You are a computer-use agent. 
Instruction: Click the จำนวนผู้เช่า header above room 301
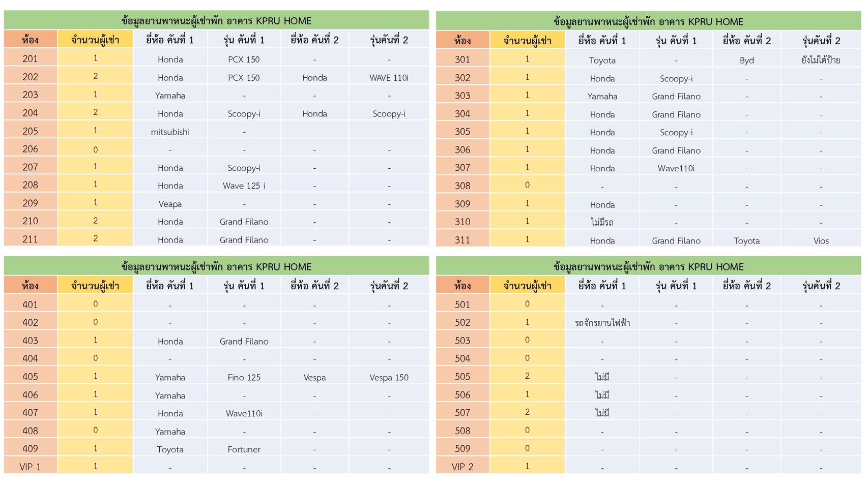pyautogui.click(x=527, y=41)
